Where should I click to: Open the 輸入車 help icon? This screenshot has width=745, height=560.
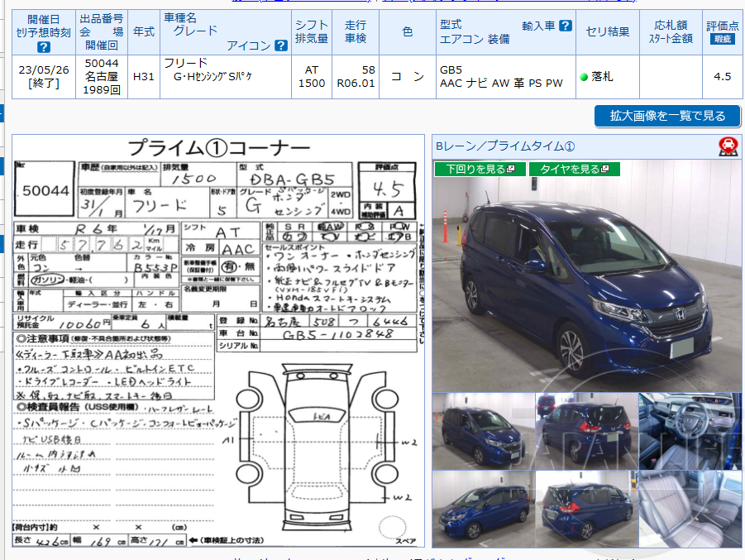pyautogui.click(x=565, y=26)
